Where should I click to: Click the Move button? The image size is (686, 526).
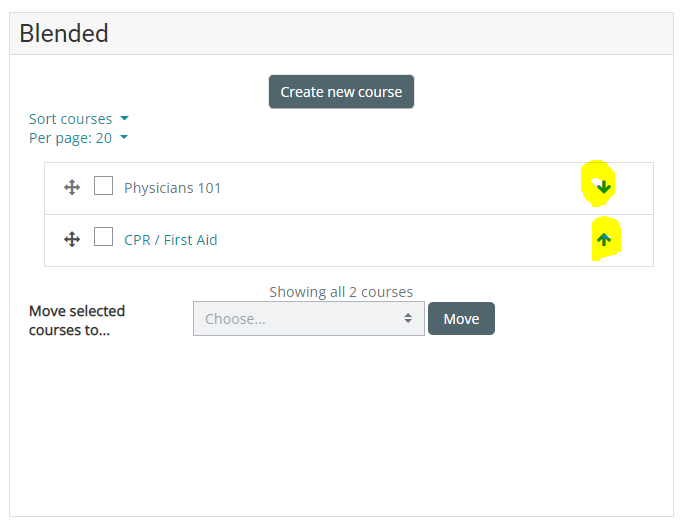click(x=461, y=319)
